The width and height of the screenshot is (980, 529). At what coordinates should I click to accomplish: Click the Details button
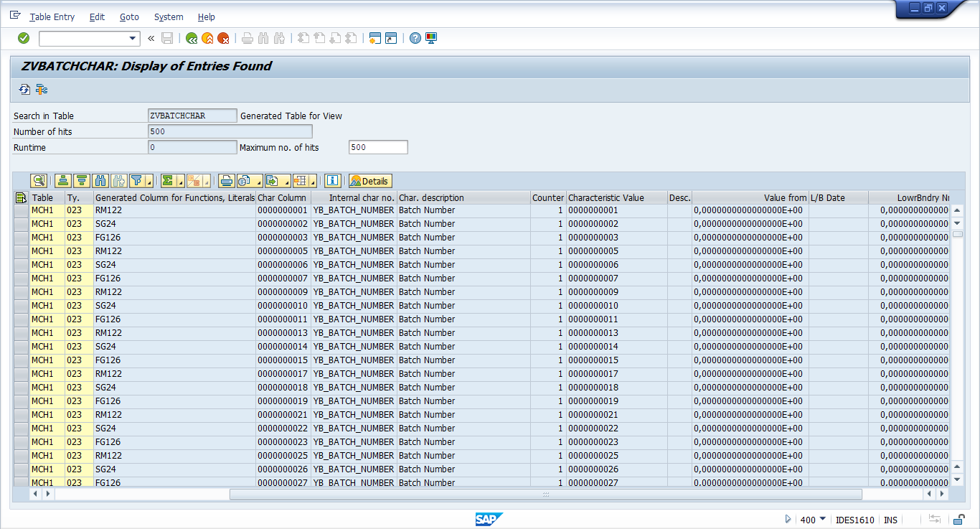370,181
